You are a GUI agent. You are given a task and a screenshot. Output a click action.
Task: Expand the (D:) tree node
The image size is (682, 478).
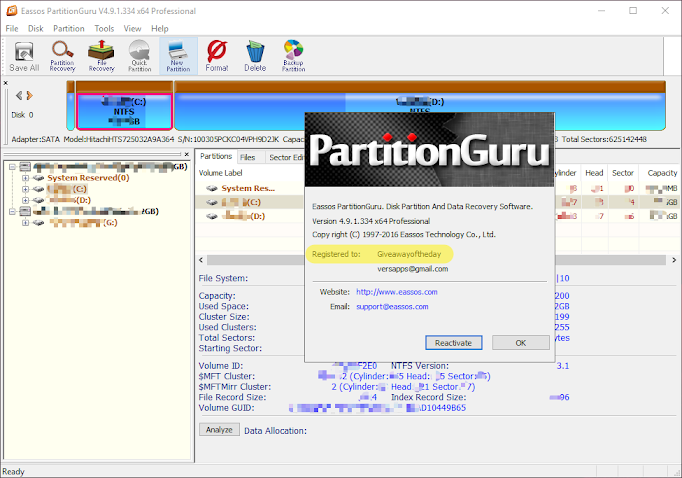click(25, 200)
